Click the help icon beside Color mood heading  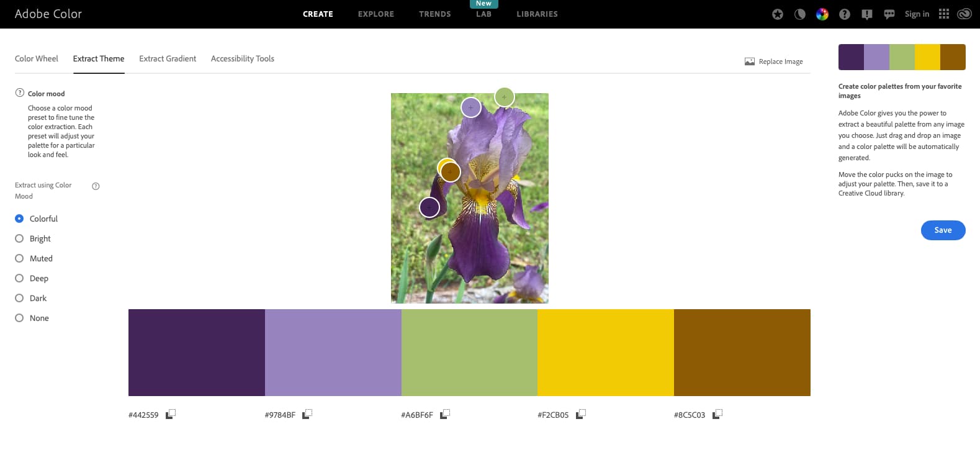pos(20,93)
